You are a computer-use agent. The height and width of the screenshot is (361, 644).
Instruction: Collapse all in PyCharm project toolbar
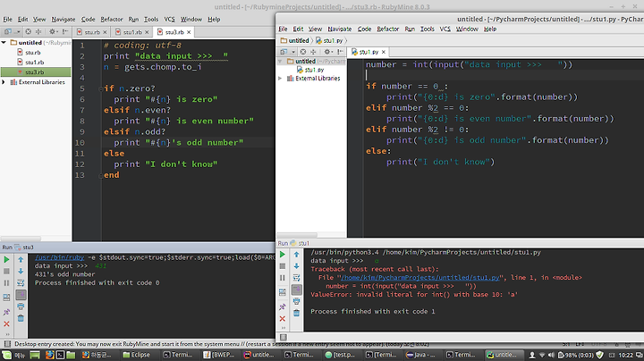click(313, 52)
